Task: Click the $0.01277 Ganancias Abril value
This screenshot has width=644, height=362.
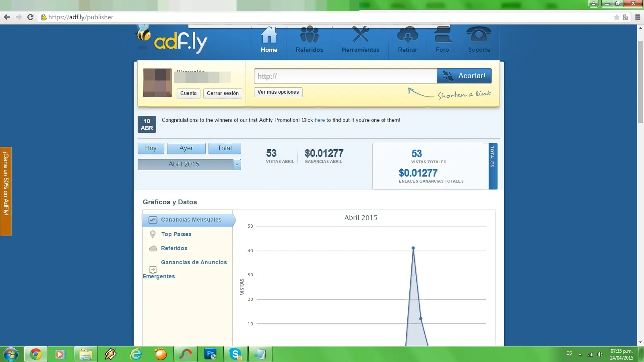Action: click(324, 153)
